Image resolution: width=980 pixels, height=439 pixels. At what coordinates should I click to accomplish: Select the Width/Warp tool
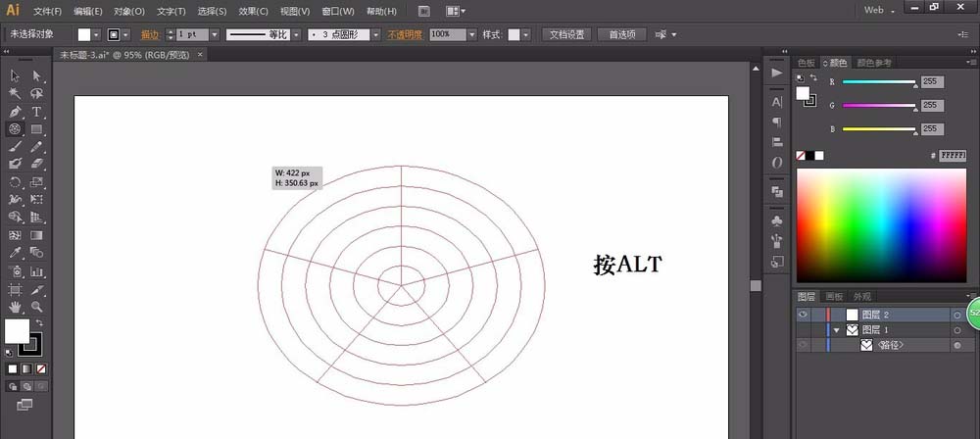(15, 200)
